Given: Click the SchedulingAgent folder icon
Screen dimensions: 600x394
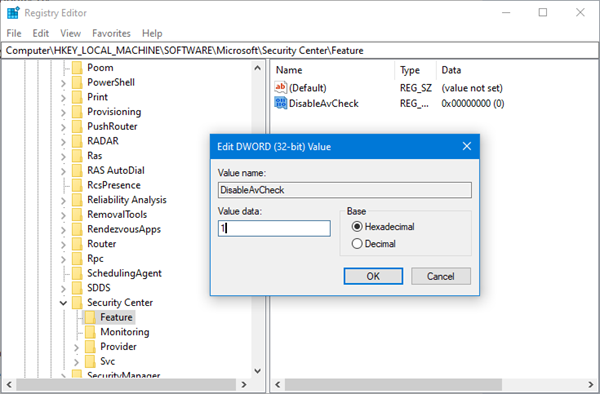Looking at the screenshot, I should [x=77, y=273].
